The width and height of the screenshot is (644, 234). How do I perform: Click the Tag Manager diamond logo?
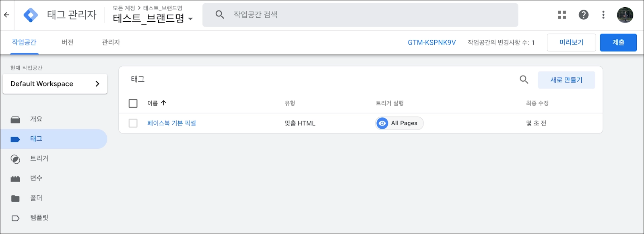point(31,15)
